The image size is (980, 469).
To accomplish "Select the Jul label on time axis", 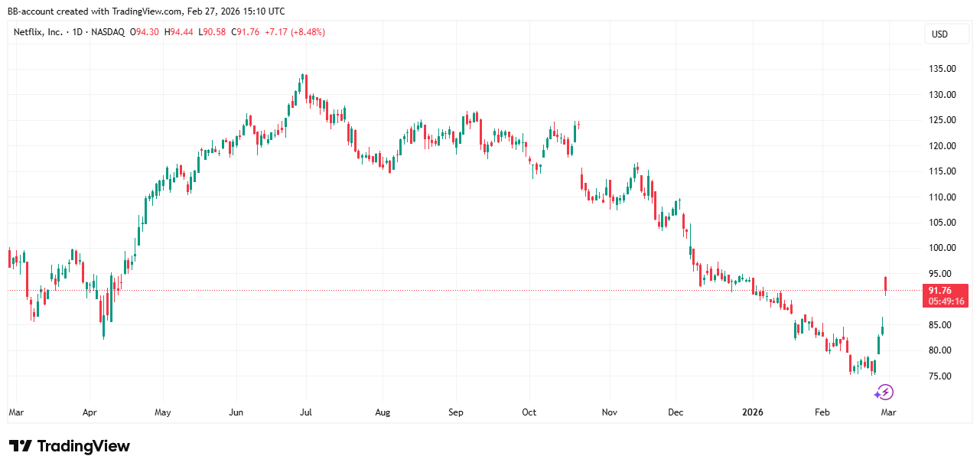I will coord(305,412).
